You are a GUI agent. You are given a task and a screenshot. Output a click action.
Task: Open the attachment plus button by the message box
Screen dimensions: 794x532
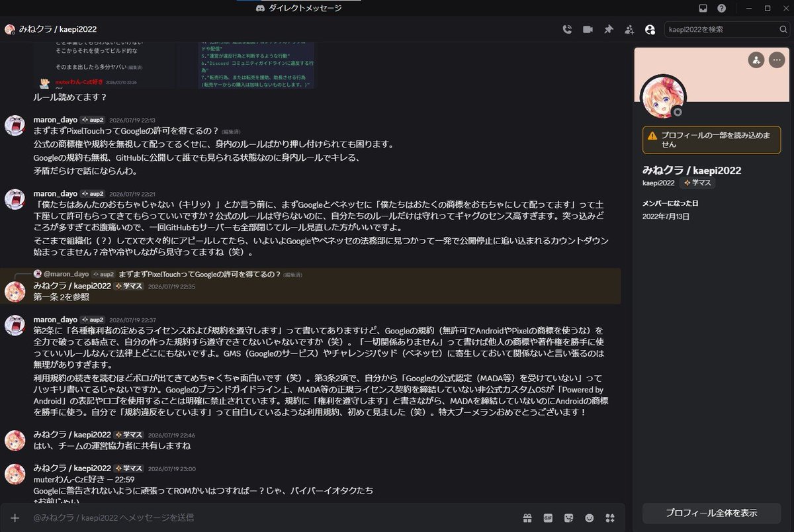tap(15, 517)
